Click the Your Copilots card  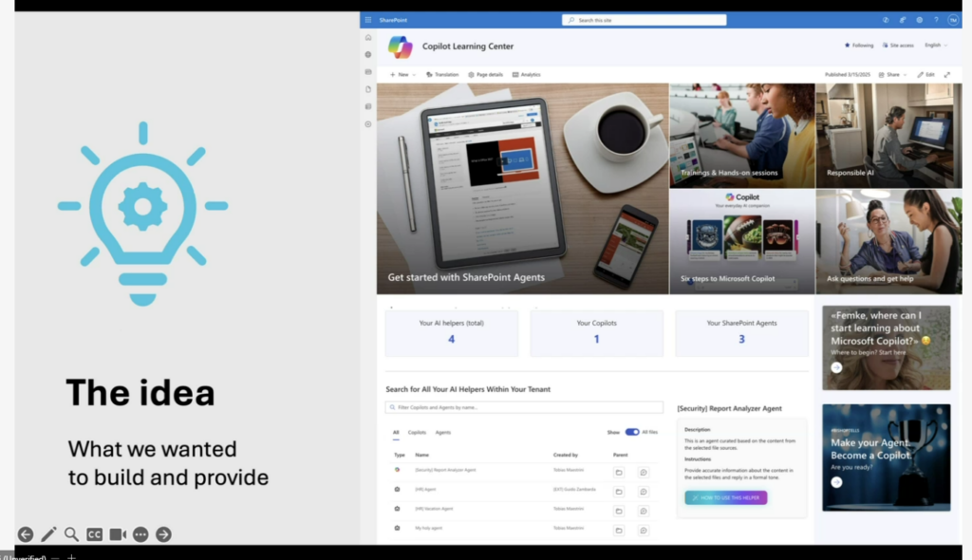pos(596,333)
